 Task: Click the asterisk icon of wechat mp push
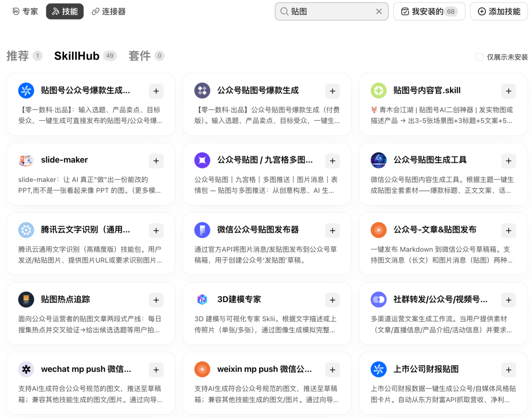click(26, 369)
